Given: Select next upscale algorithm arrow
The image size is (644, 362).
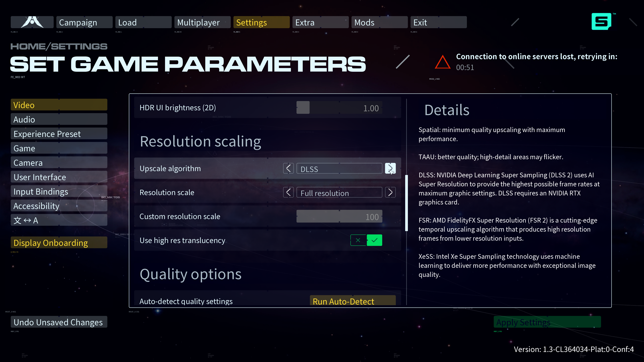Looking at the screenshot, I should 390,168.
